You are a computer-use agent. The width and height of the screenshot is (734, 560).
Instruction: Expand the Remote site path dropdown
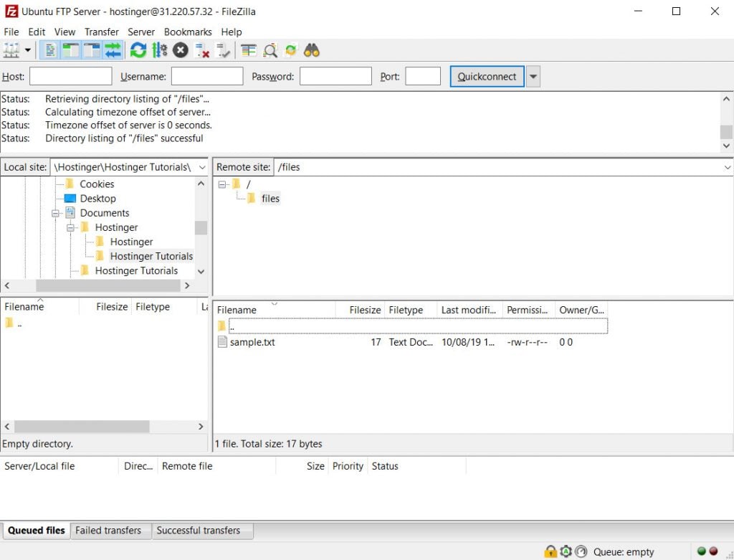pos(728,167)
